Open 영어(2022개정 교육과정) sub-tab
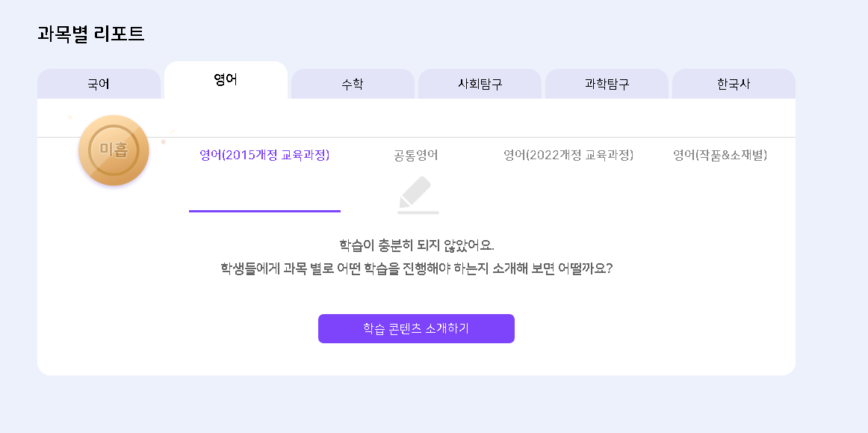This screenshot has height=433, width=868. point(568,156)
